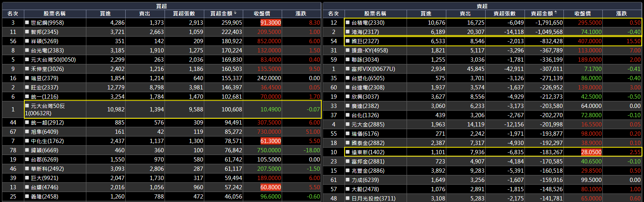644x202 pixels.
Task: Toggle sort arrow on 賣超金額 header
Action: pyautogui.click(x=556, y=13)
